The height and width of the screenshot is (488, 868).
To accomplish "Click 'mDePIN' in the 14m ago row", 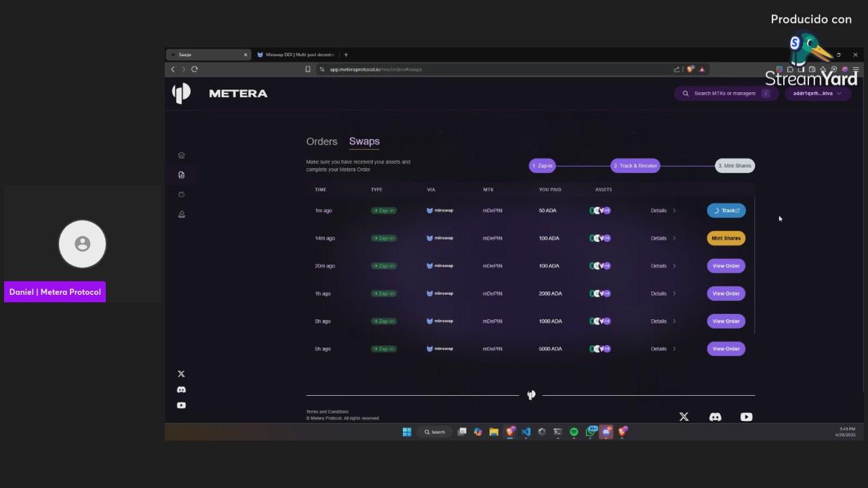I will [492, 239].
